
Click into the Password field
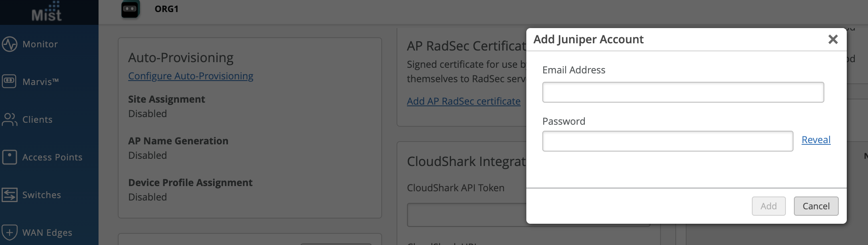(667, 141)
